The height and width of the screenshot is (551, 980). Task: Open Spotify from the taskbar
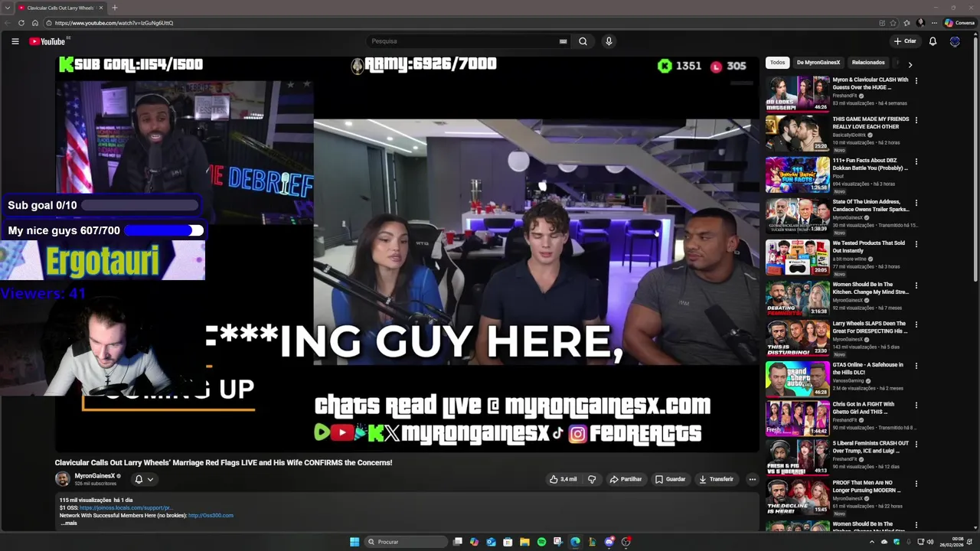pos(541,542)
